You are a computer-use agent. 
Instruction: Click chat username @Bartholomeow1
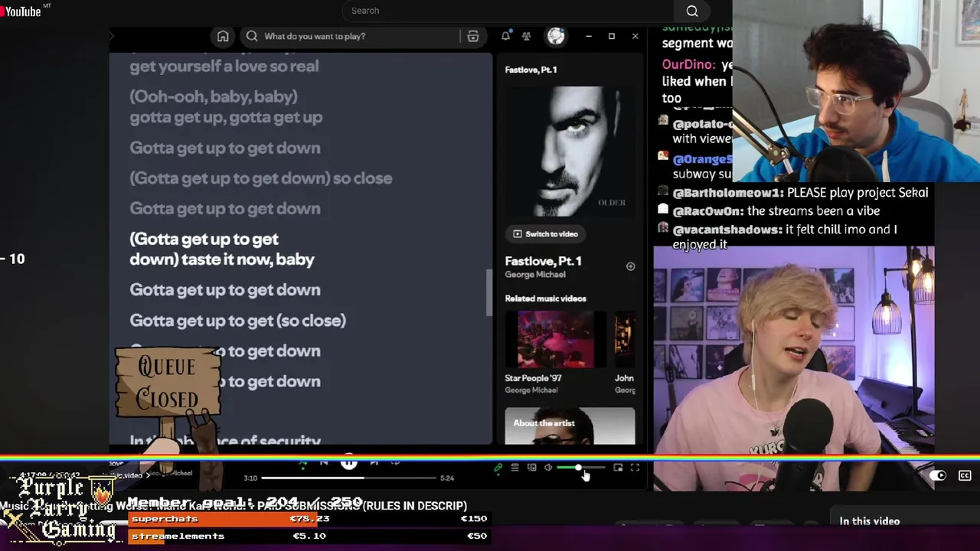(727, 193)
